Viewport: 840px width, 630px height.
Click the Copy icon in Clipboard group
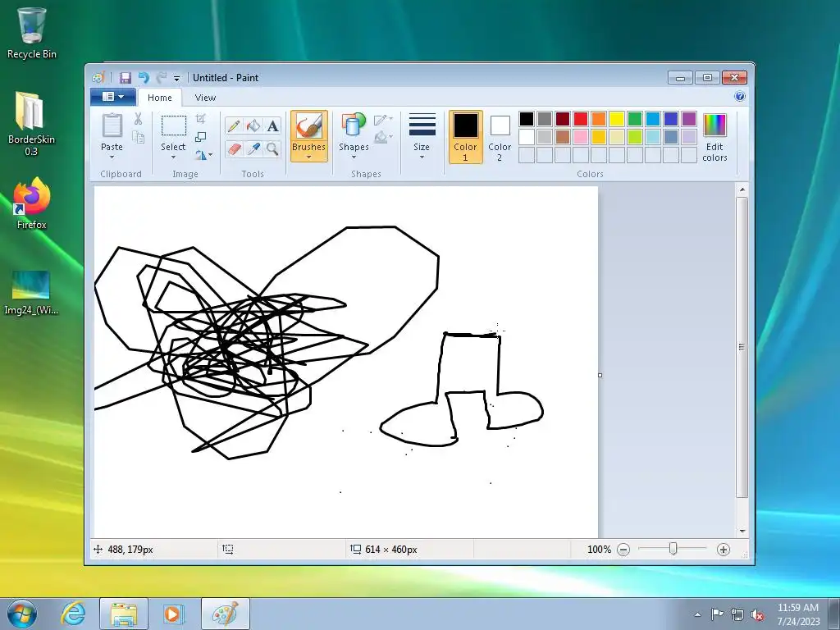[x=138, y=138]
